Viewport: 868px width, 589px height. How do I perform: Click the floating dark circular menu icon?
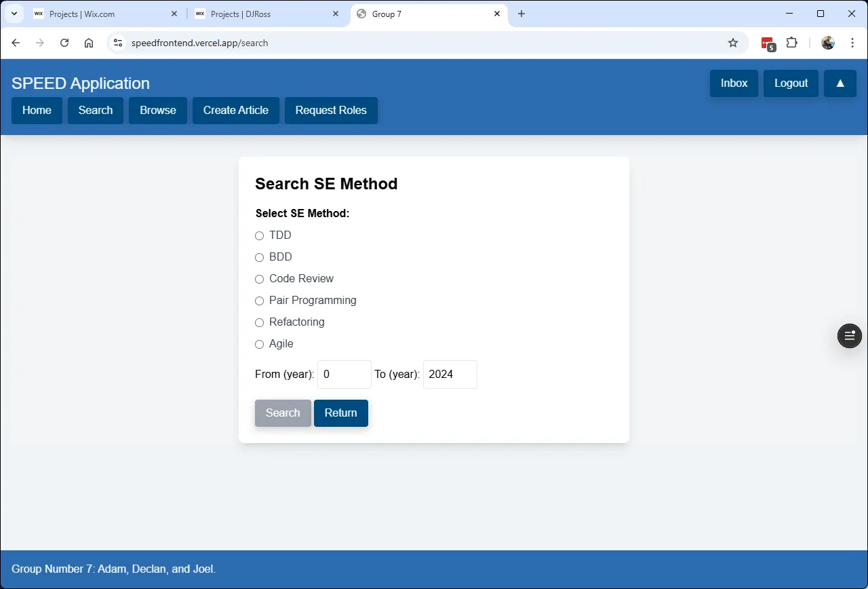tap(850, 335)
